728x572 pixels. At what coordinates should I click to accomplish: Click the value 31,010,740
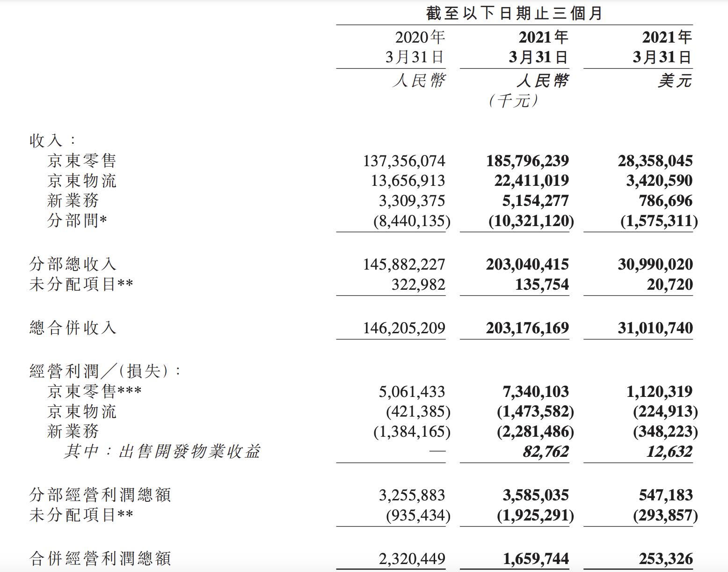pyautogui.click(x=655, y=328)
